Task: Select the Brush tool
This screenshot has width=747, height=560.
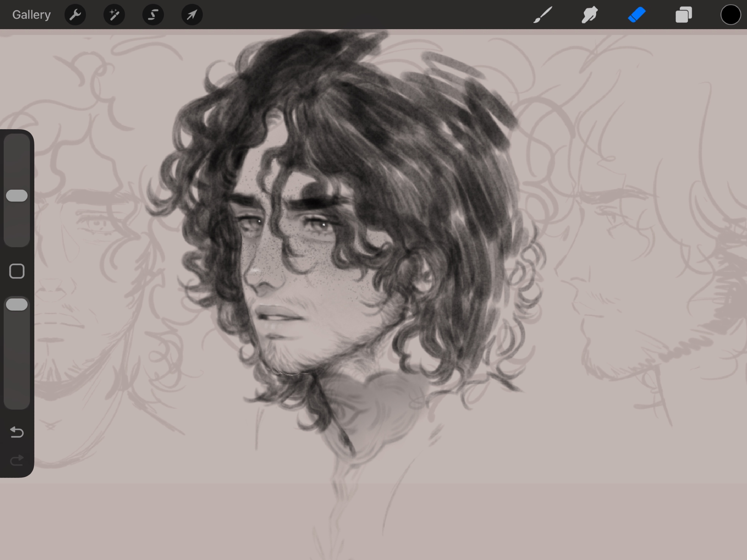Action: tap(543, 15)
